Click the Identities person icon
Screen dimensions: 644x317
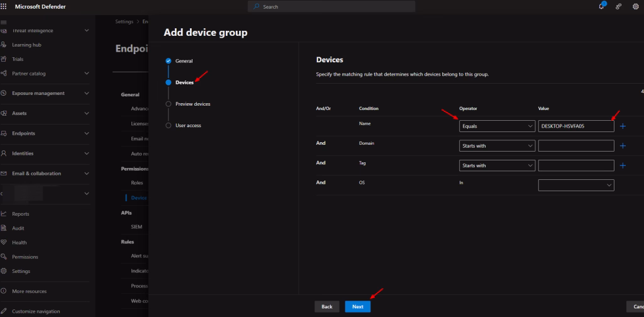pos(4,153)
